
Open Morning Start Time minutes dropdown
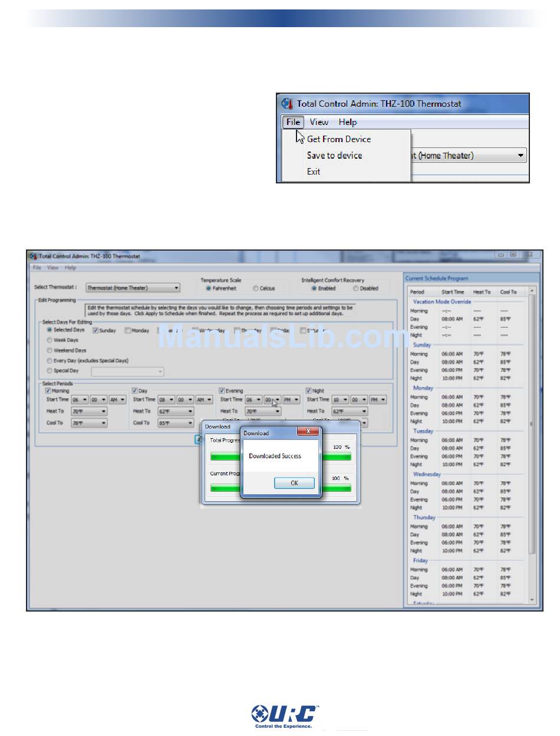pyautogui.click(x=98, y=400)
